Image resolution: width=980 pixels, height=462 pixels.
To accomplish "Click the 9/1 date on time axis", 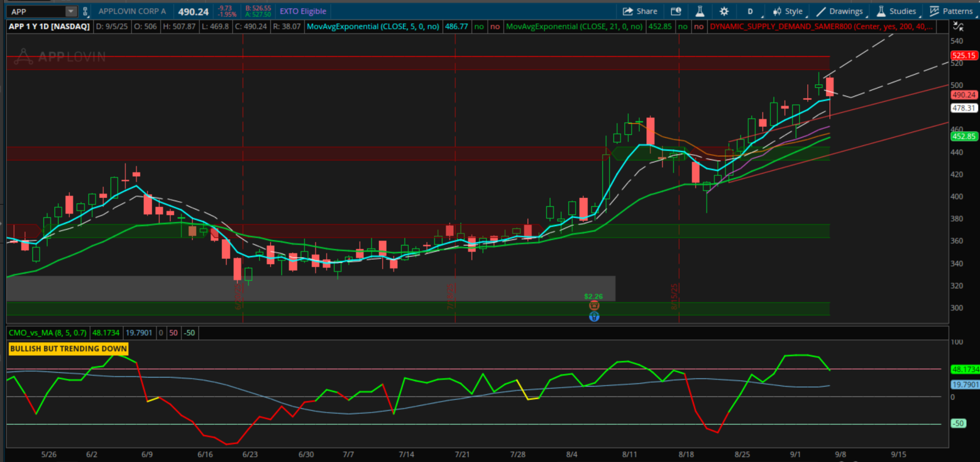I will 795,454.
